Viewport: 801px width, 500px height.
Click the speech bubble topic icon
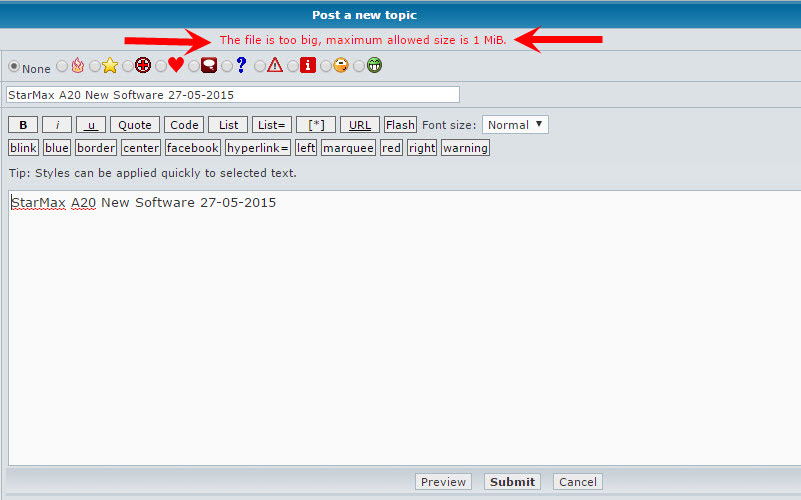[209, 65]
